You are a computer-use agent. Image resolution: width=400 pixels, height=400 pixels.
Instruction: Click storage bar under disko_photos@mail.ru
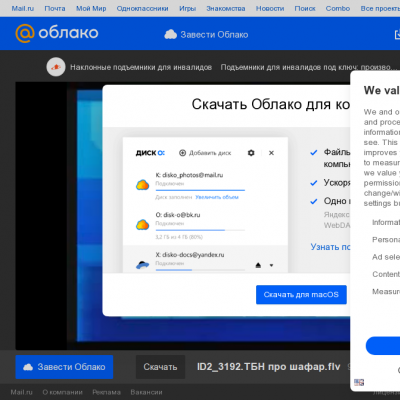pos(200,190)
